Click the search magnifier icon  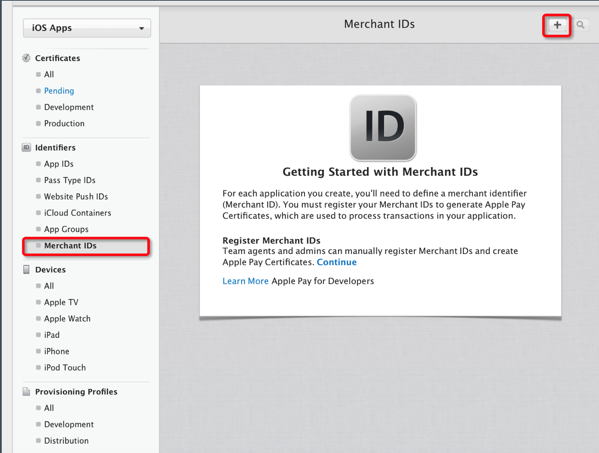[x=580, y=25]
